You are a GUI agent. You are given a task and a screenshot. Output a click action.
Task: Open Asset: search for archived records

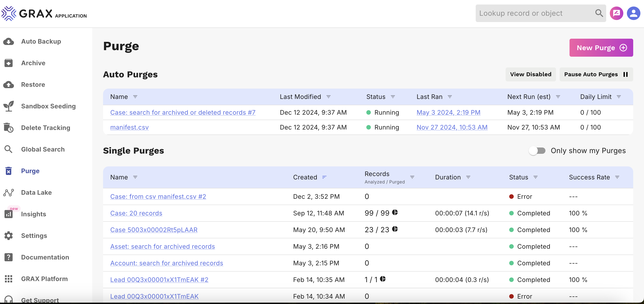coord(162,246)
